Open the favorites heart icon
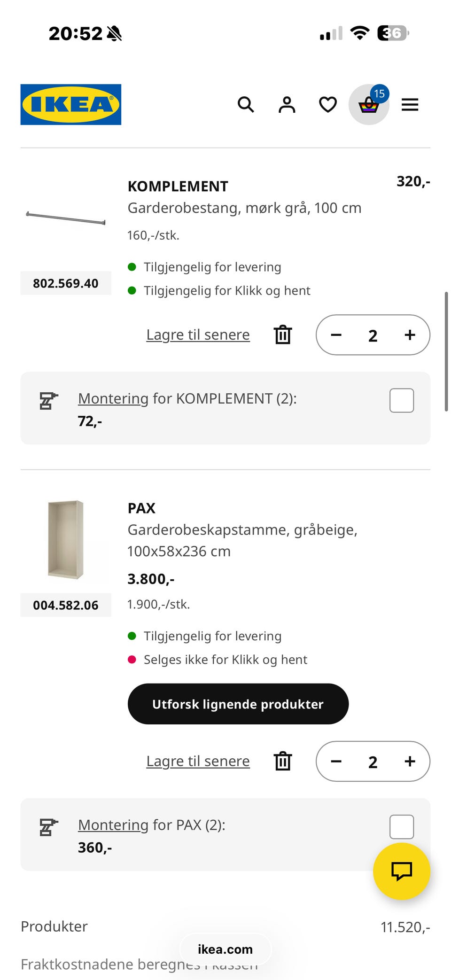The image size is (451, 980). [327, 104]
